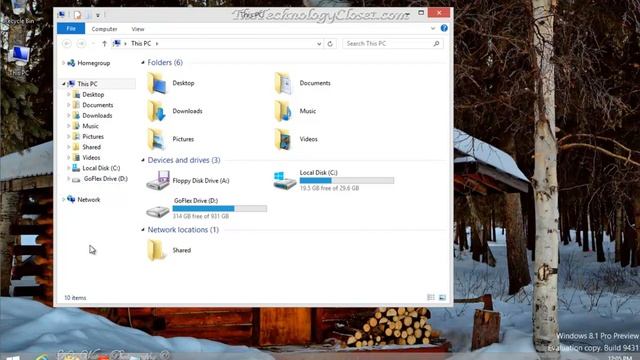The image size is (640, 360).
Task: Click the Folders (6) group header
Action: (165, 62)
